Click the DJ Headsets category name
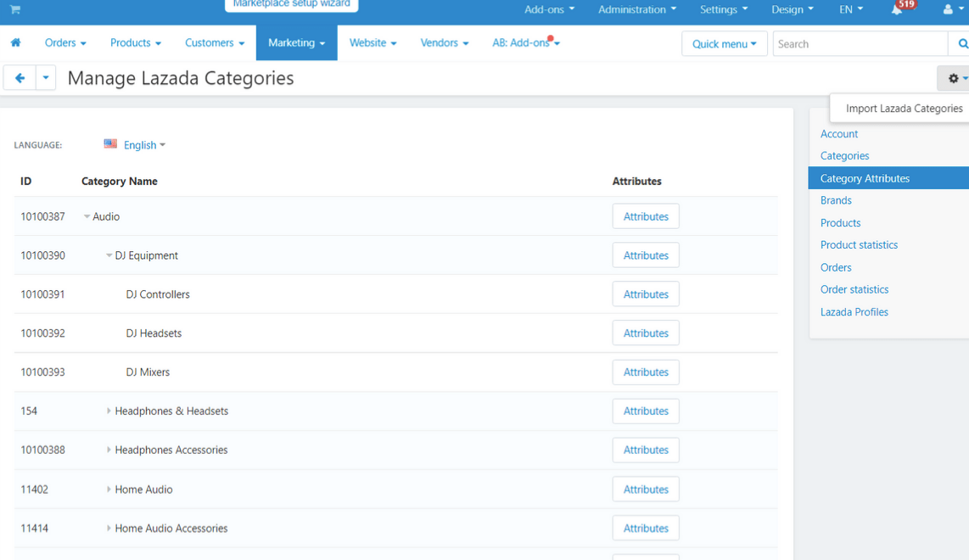The image size is (969, 560). click(x=154, y=333)
